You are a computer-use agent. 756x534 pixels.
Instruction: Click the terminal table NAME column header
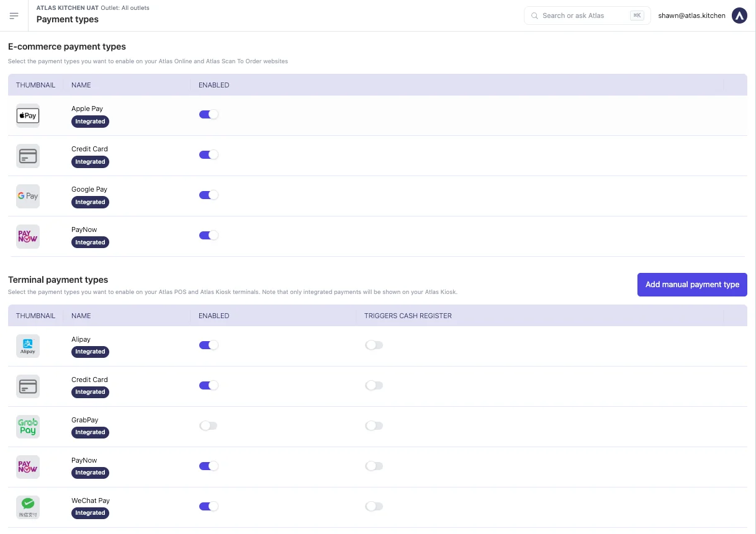coord(81,316)
